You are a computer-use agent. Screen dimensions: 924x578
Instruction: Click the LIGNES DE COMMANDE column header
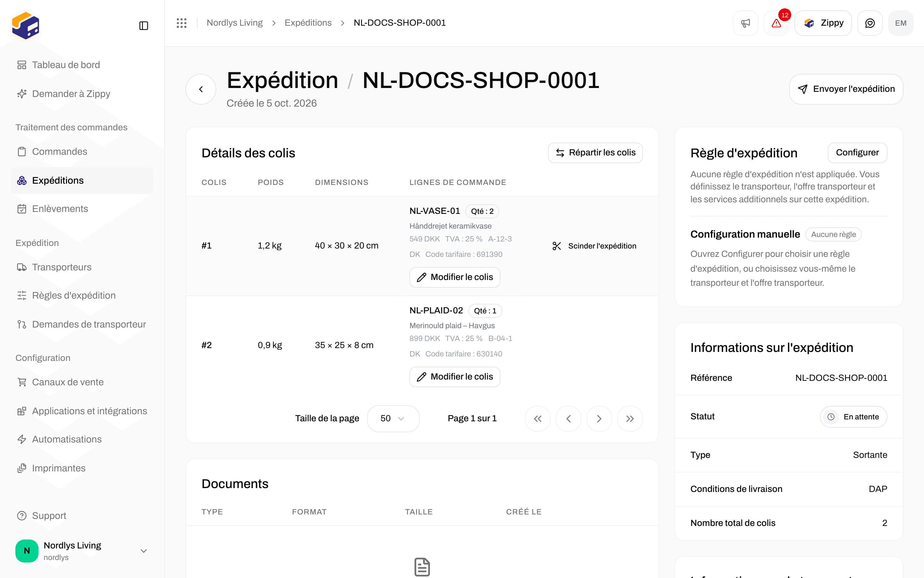click(x=458, y=182)
